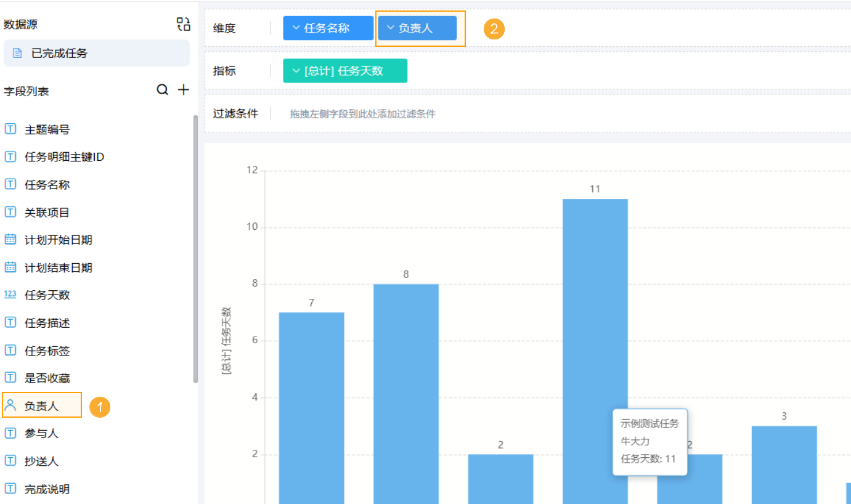Image resolution: width=851 pixels, height=504 pixels.
Task: Click the add field plus icon
Action: 184,90
